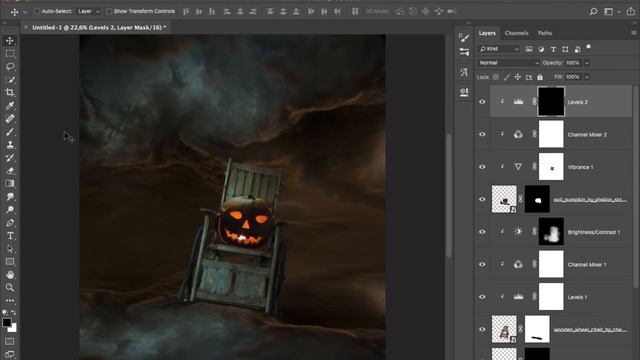Select the Untitled-1 document tab
Image resolution: width=640 pixels, height=360 pixels.
pyautogui.click(x=99, y=27)
